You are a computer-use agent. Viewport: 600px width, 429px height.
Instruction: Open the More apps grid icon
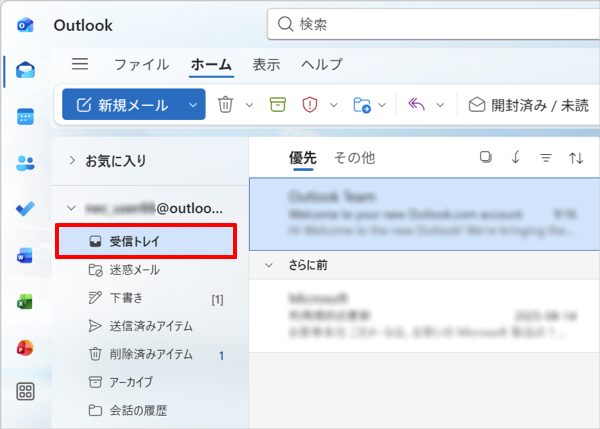point(25,391)
